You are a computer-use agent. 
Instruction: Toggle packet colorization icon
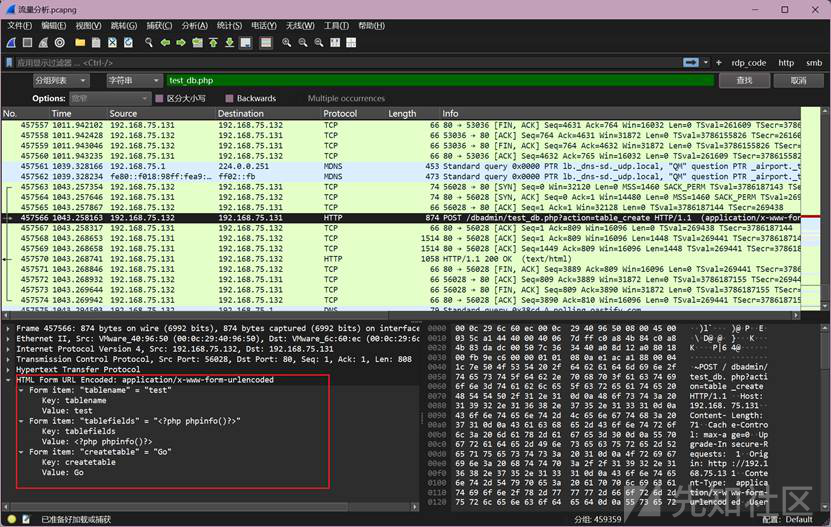point(266,42)
